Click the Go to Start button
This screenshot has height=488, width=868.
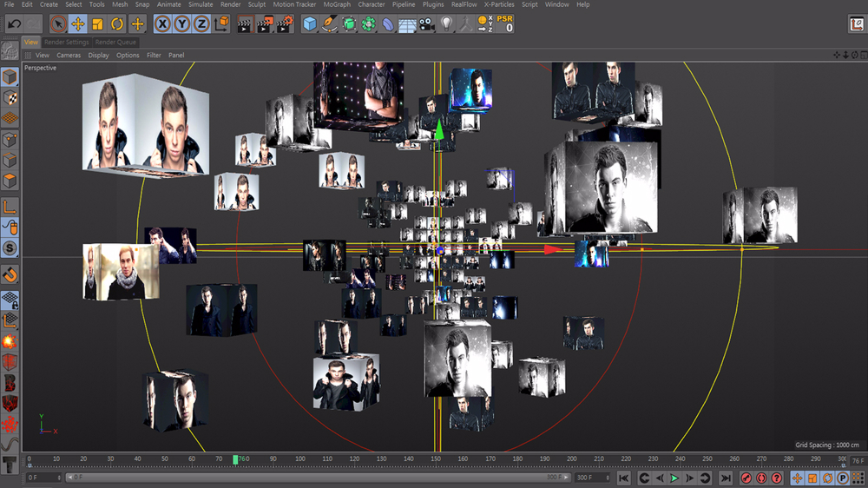625,478
